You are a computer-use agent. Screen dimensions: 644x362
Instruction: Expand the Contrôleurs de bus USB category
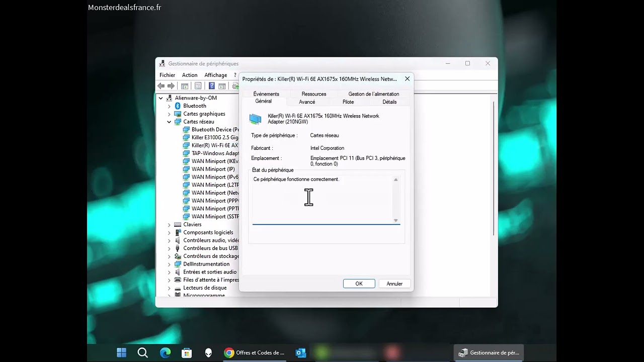(169, 248)
